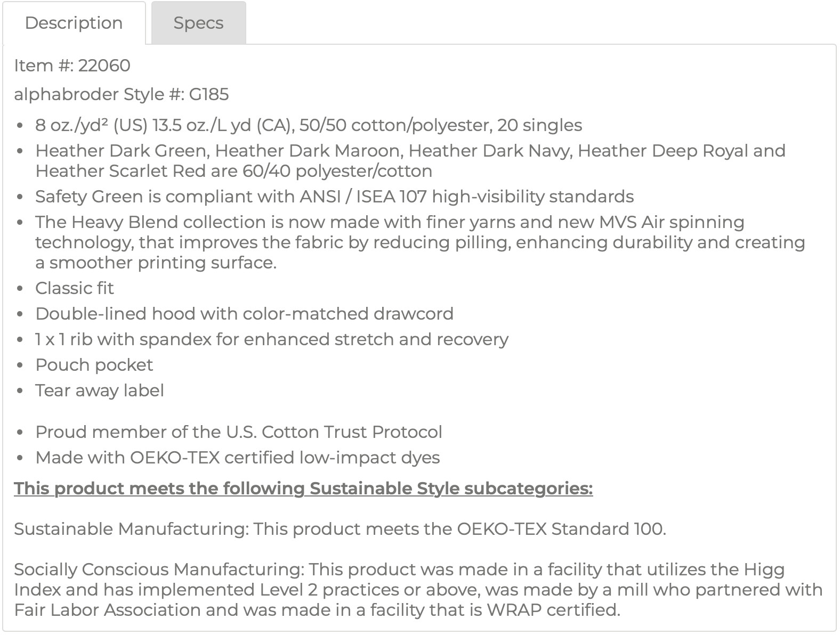Viewport: 840px width, 635px height.
Task: Select the Description tab
Action: pos(74,23)
